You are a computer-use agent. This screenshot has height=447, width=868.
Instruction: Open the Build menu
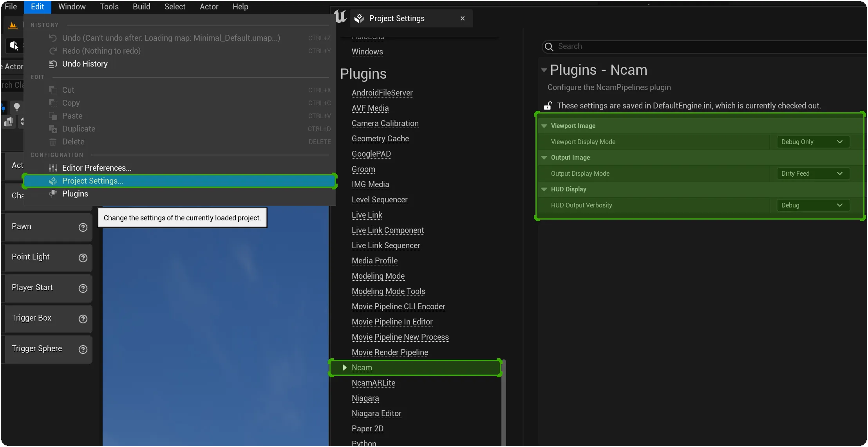pos(141,7)
